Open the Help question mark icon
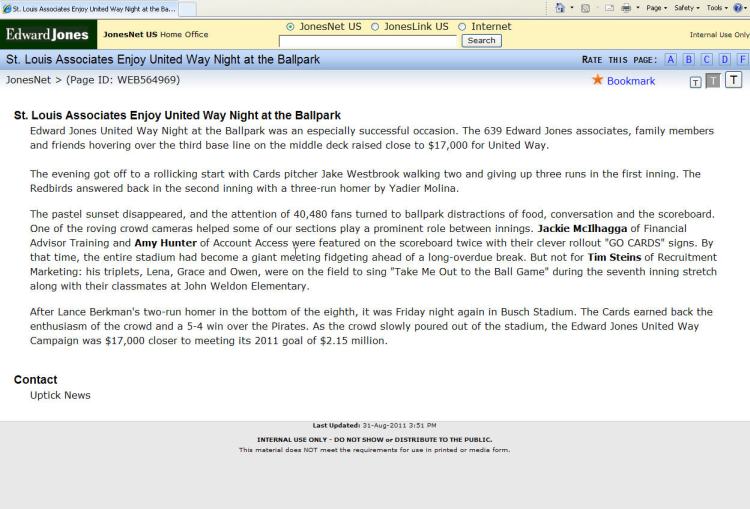The width and height of the screenshot is (750, 509). 737,8
